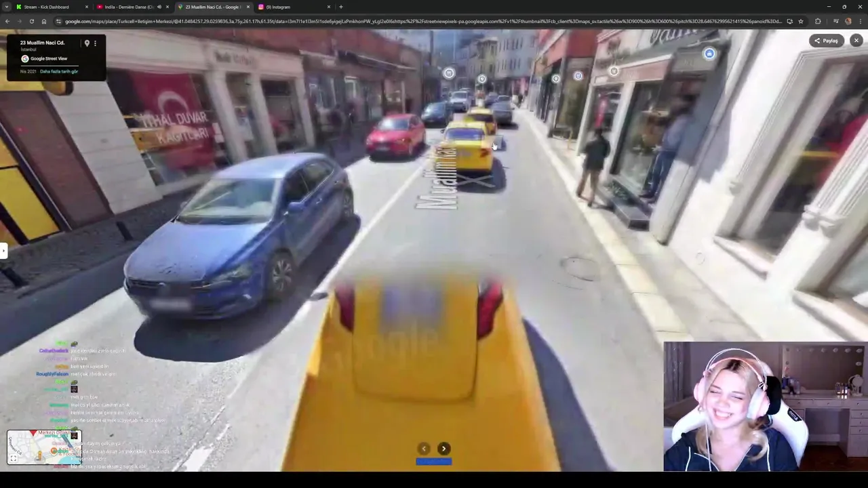The image size is (868, 488).
Task: Click the browser back button
Action: pos(7,21)
